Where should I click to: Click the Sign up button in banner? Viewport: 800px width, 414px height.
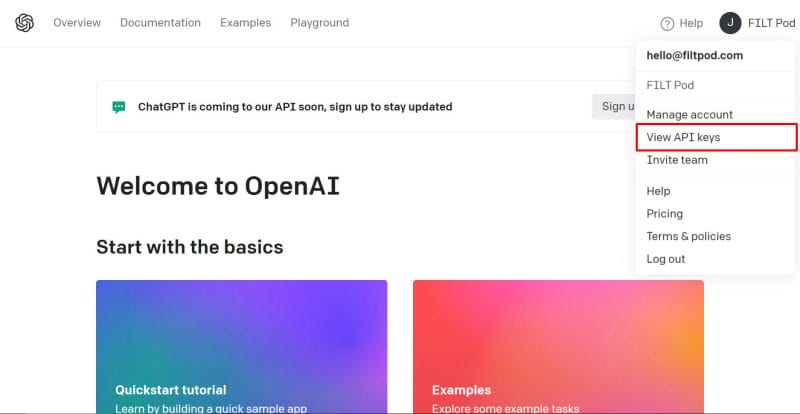(615, 106)
